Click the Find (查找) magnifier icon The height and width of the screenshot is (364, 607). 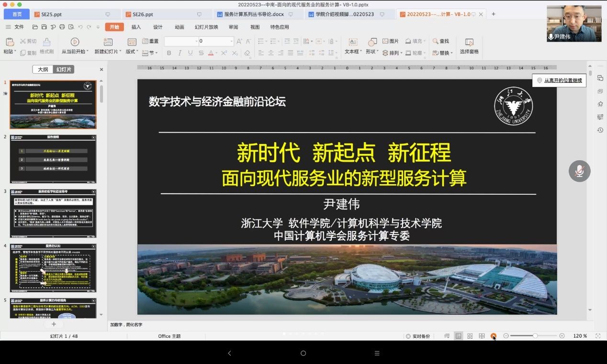click(440, 42)
